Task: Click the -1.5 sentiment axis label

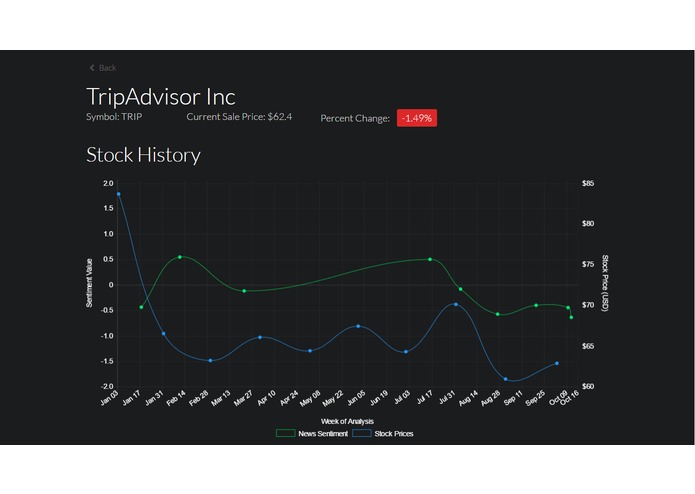Action: tap(107, 361)
